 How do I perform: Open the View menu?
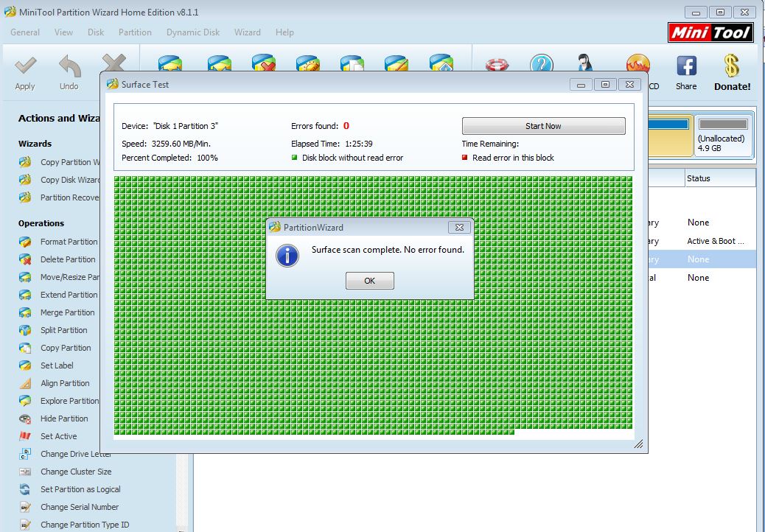click(x=63, y=32)
